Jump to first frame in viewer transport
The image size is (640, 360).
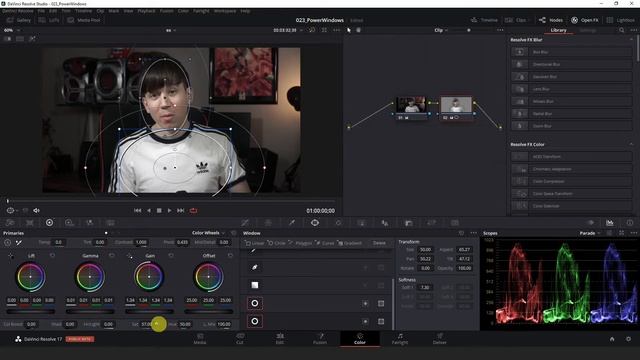point(138,211)
